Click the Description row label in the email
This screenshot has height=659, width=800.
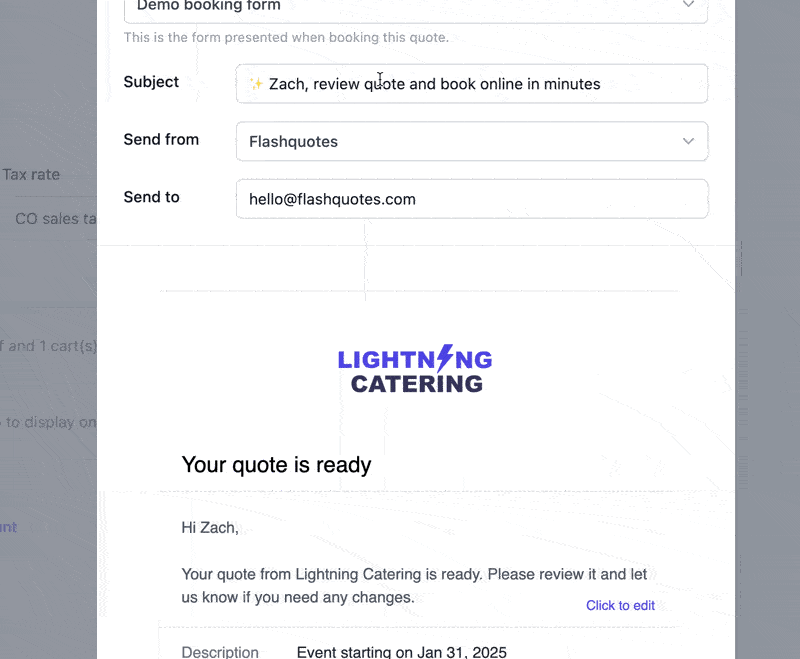220,652
